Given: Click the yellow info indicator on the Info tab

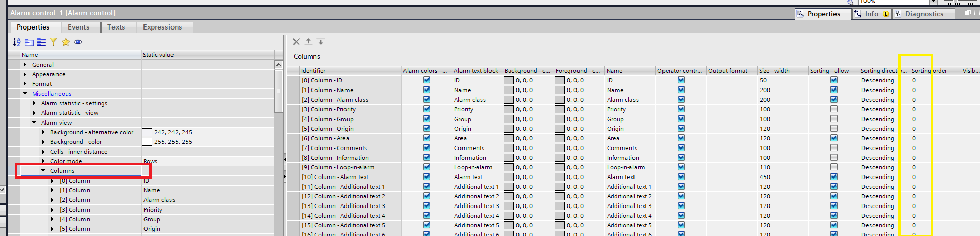Looking at the screenshot, I should point(886,14).
